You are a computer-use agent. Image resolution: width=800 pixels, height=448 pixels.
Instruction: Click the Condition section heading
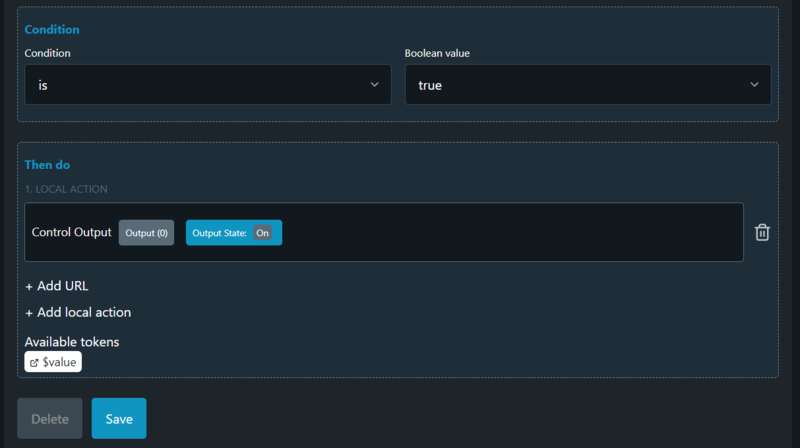(x=52, y=30)
